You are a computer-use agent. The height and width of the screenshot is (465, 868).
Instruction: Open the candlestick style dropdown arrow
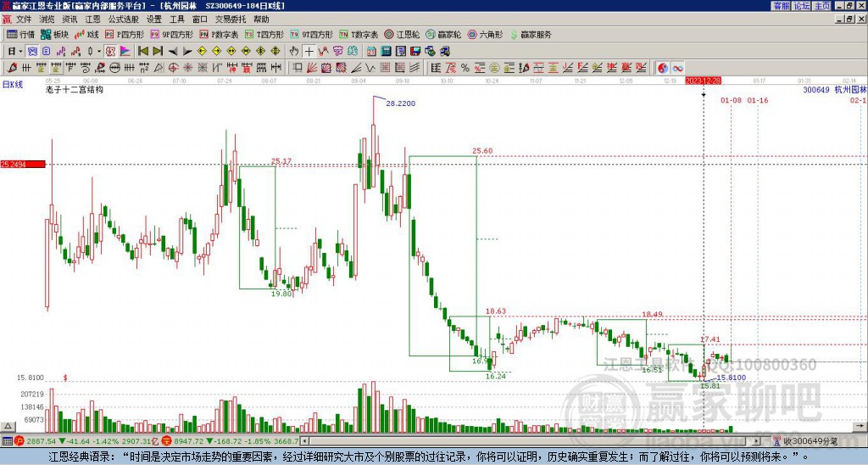[x=100, y=52]
